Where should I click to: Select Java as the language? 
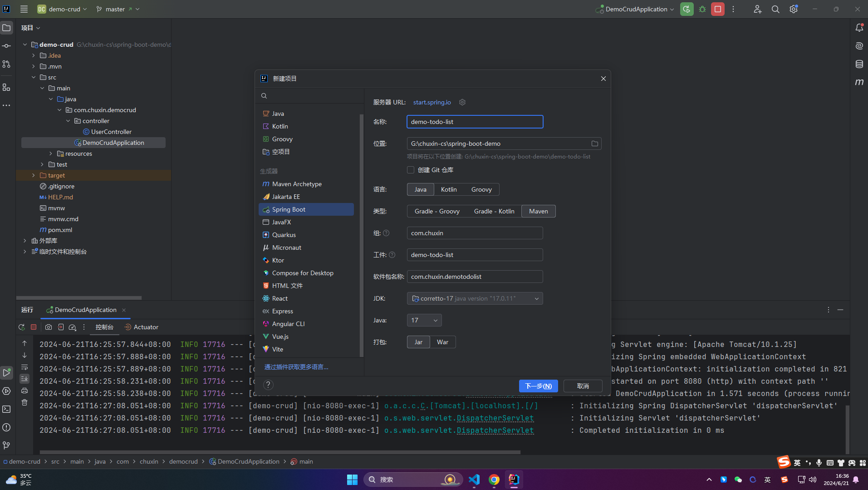tap(420, 189)
